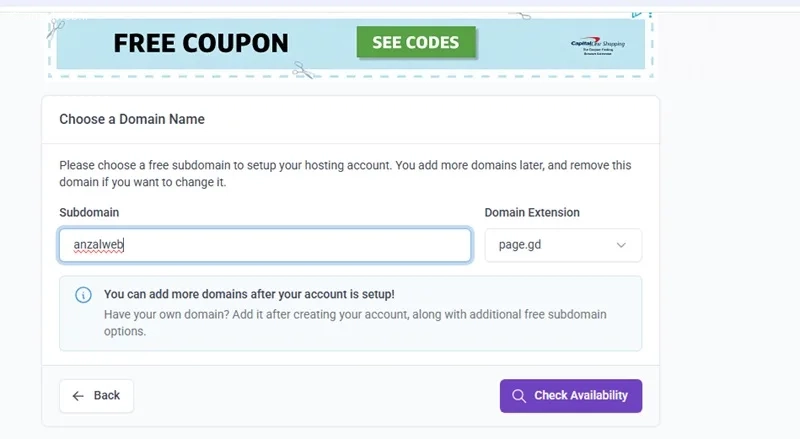Screen dimensions: 800x439
Task: Click the Choose a Domain Name heading
Action: tap(132, 119)
